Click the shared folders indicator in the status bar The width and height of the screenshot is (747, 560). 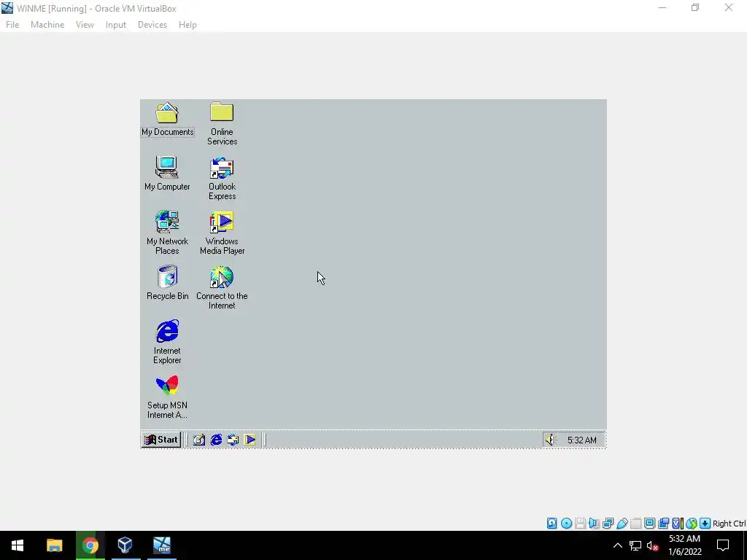(x=635, y=524)
